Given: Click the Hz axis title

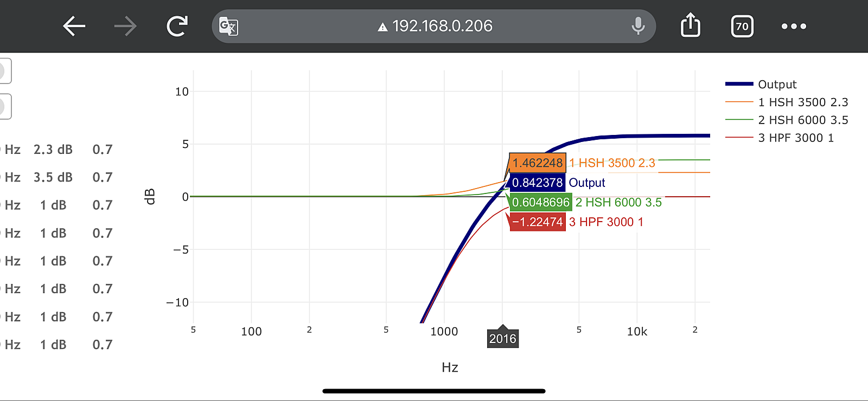Looking at the screenshot, I should coord(450,367).
